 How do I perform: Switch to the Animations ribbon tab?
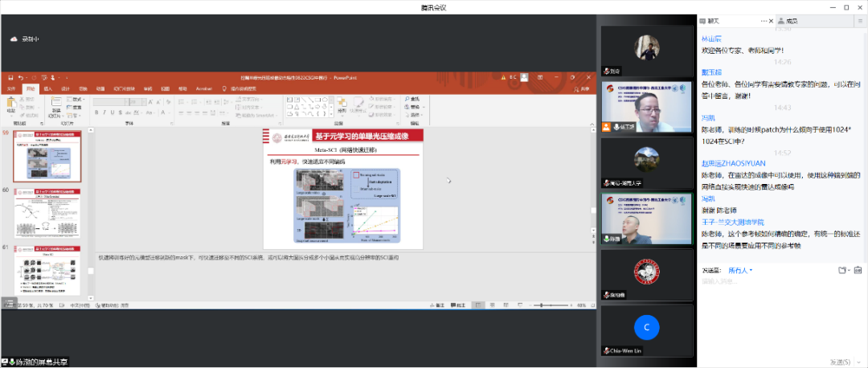click(100, 88)
